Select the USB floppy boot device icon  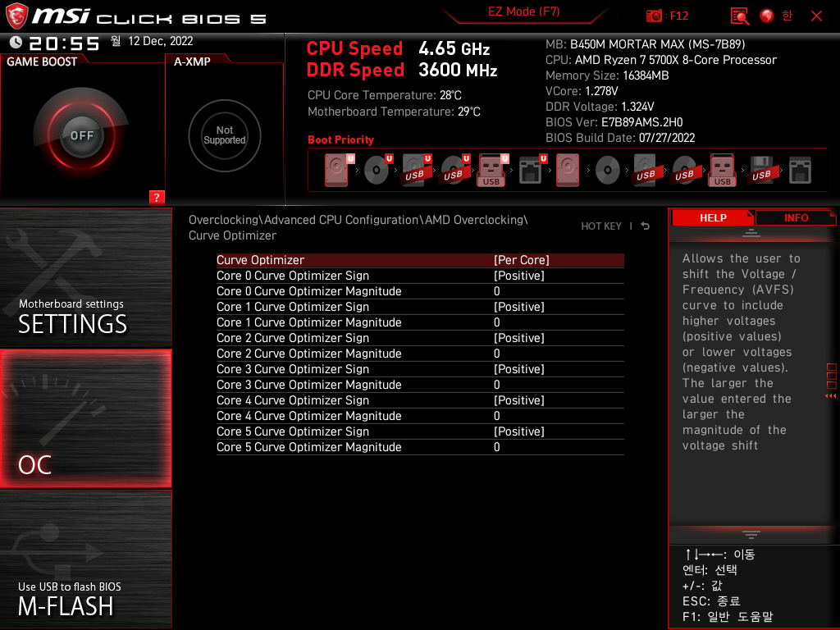pos(761,170)
